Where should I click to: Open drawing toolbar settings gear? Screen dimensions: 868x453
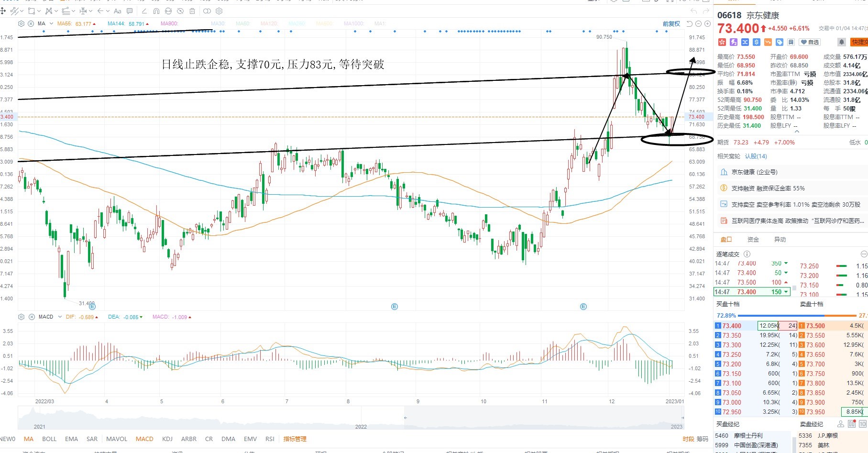tap(219, 11)
